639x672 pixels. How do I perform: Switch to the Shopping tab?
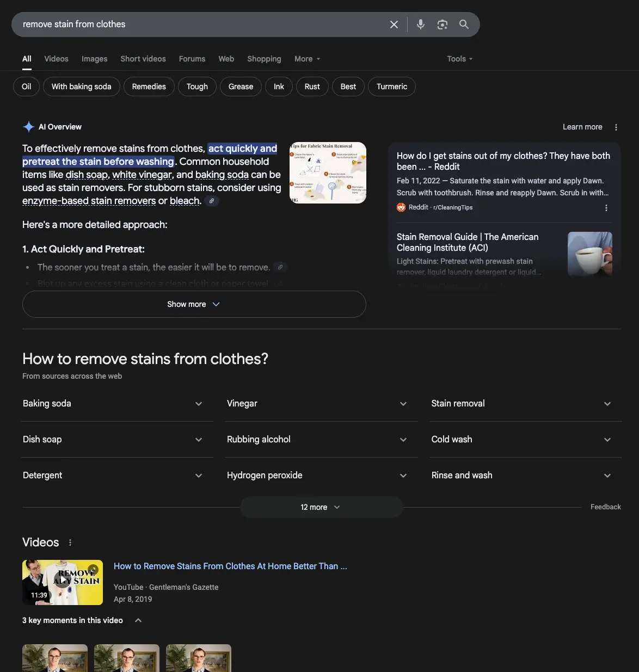[x=264, y=59]
